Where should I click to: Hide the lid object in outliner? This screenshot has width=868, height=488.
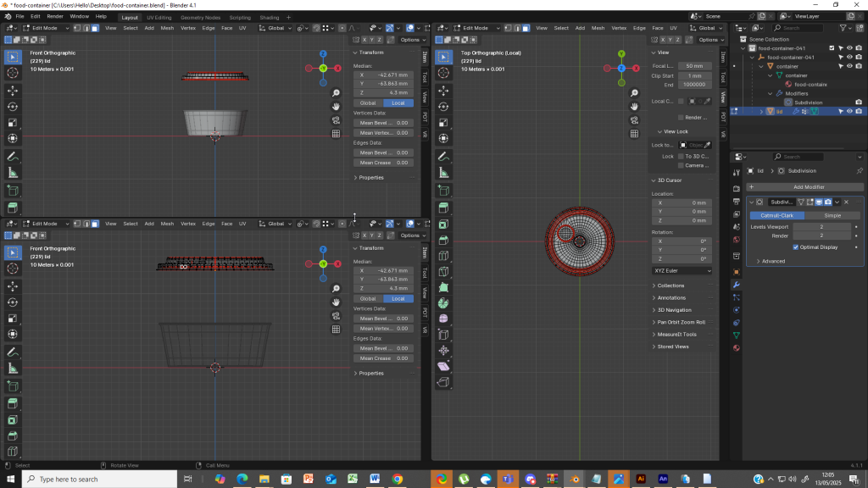click(x=849, y=111)
